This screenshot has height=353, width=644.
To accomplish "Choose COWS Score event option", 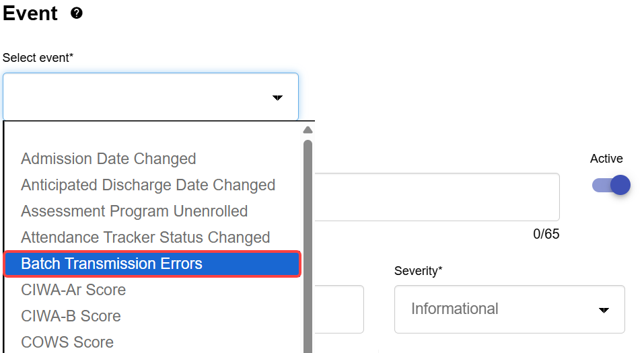I will (x=67, y=342).
